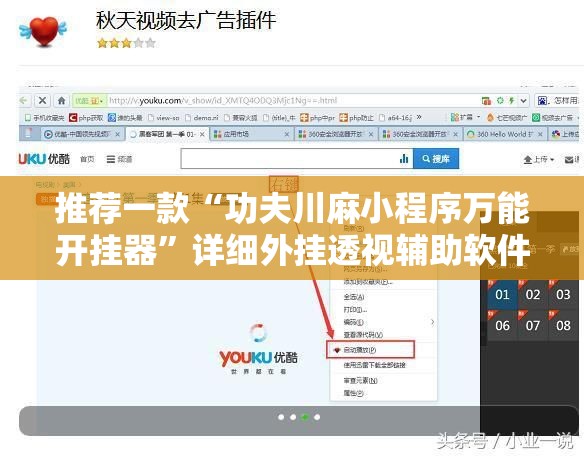Expand the address bar history chevron
The height and width of the screenshot is (456, 584).
[524, 101]
